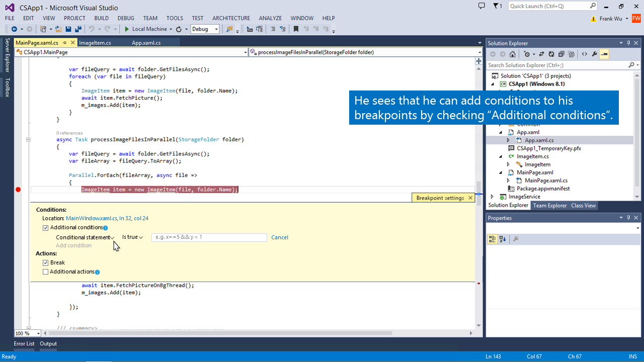
Task: Open the DEBUG menu
Action: tap(126, 18)
